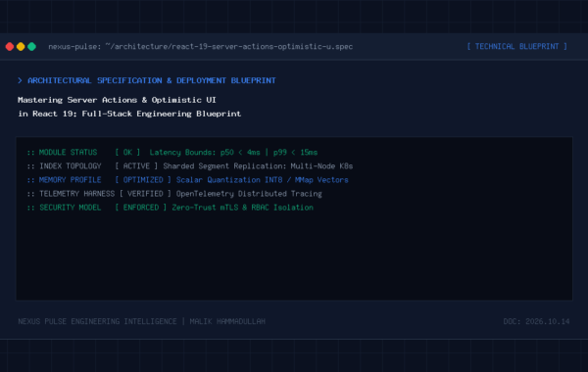This screenshot has height=372, width=588.
Task: Click OpenTelemetry Distributed Tracing text
Action: (249, 194)
